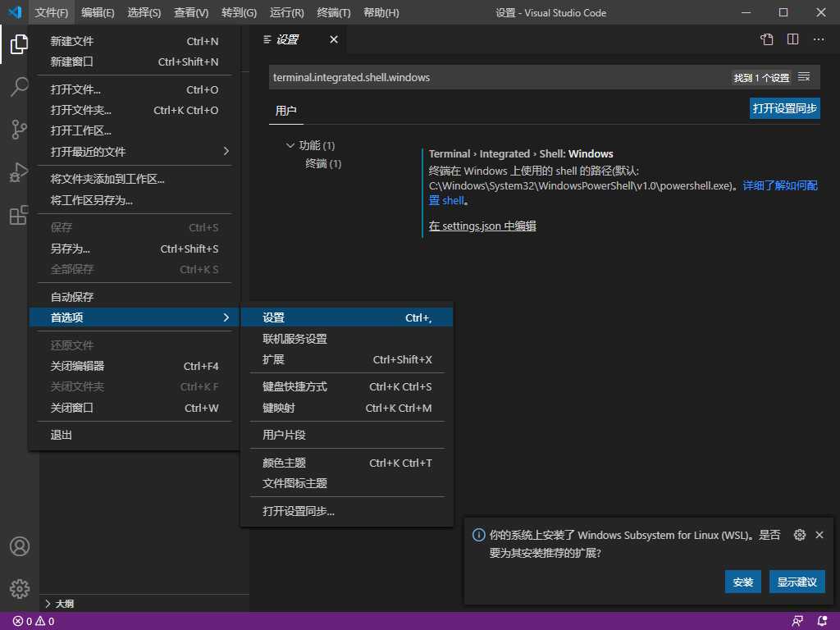The height and width of the screenshot is (630, 840).
Task: Open the 文件(F) menu
Action: click(52, 12)
